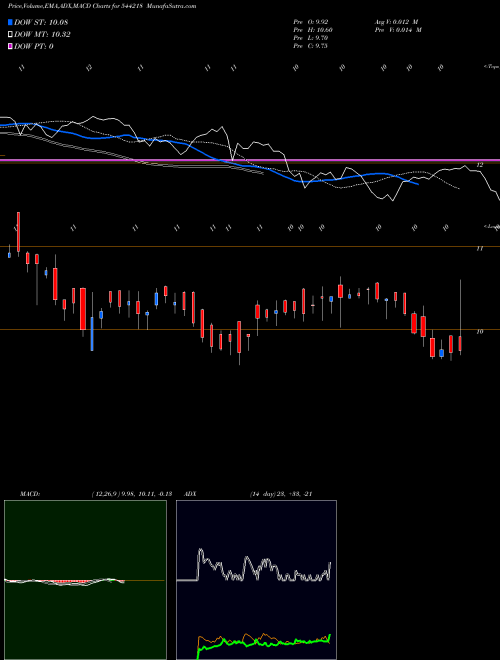Image resolution: width=500 pixels, height=660 pixels.
Task: Click the chart title mentioning MunafaSutra.com
Action: tap(102, 6)
